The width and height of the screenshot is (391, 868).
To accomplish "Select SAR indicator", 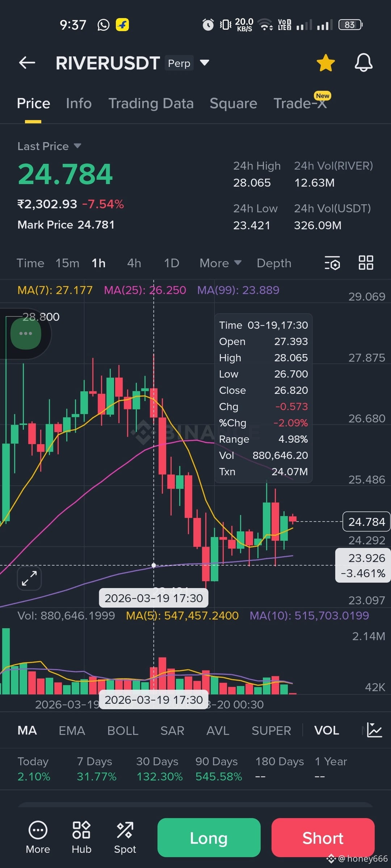I will point(172,731).
